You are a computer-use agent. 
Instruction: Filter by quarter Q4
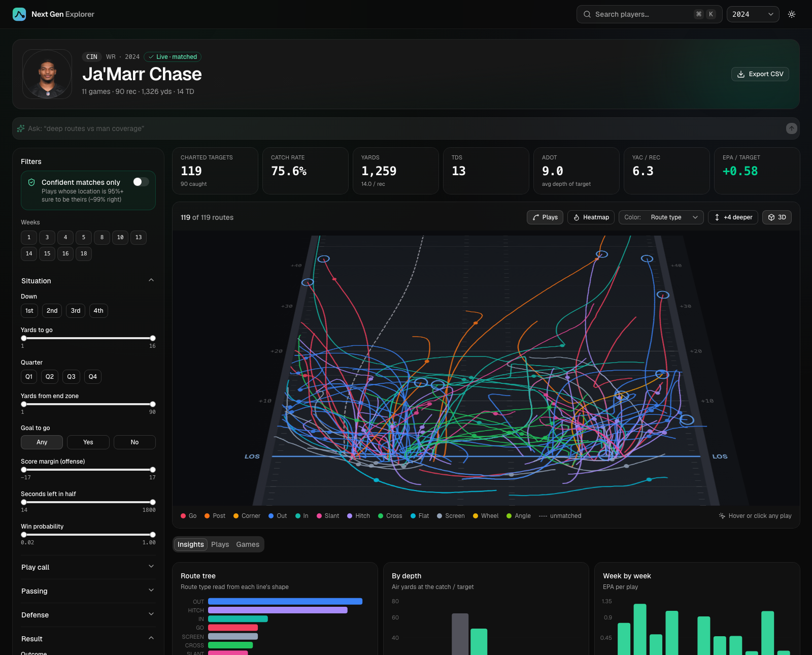point(93,377)
